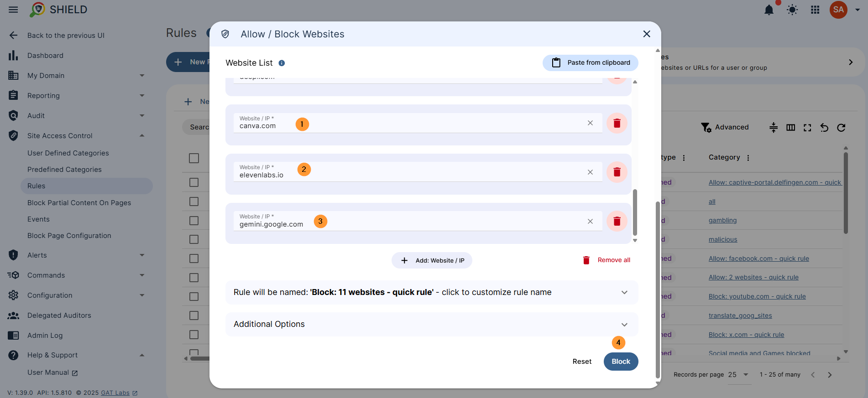Check the translate_goog_sites row checkbox

pyautogui.click(x=194, y=315)
